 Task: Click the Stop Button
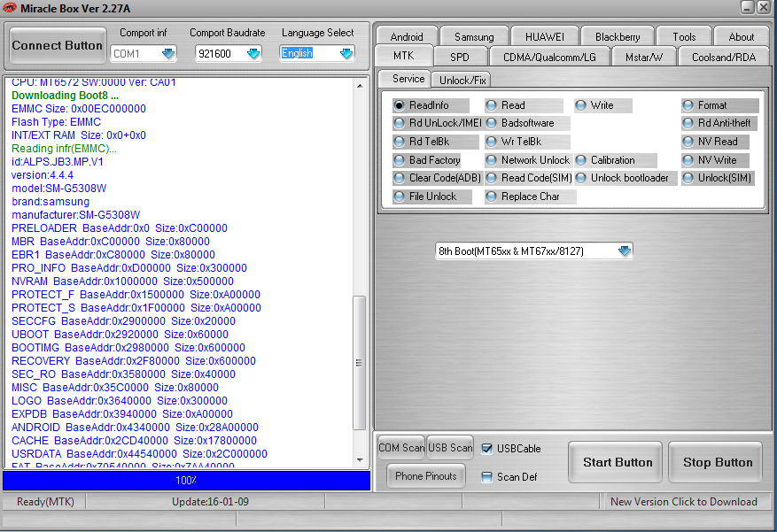coord(716,462)
